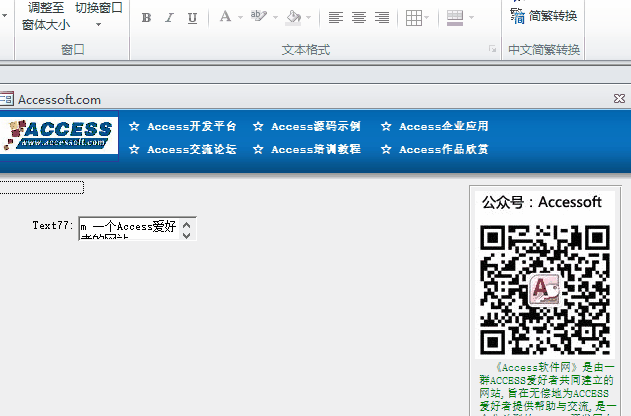The height and width of the screenshot is (416, 631).
Task: Click star icon beside Access培训教程
Action: click(258, 149)
